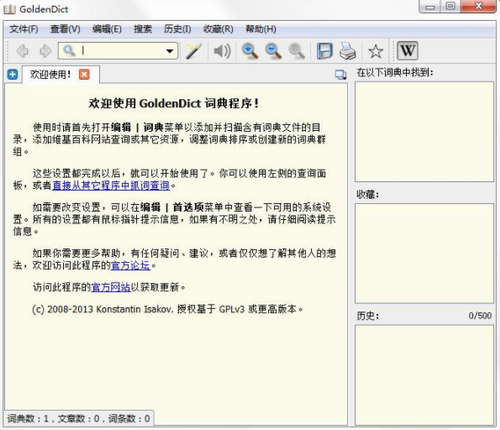Screen dimensions: 500x430
Task: Click the magic wand translate icon
Action: 193,51
